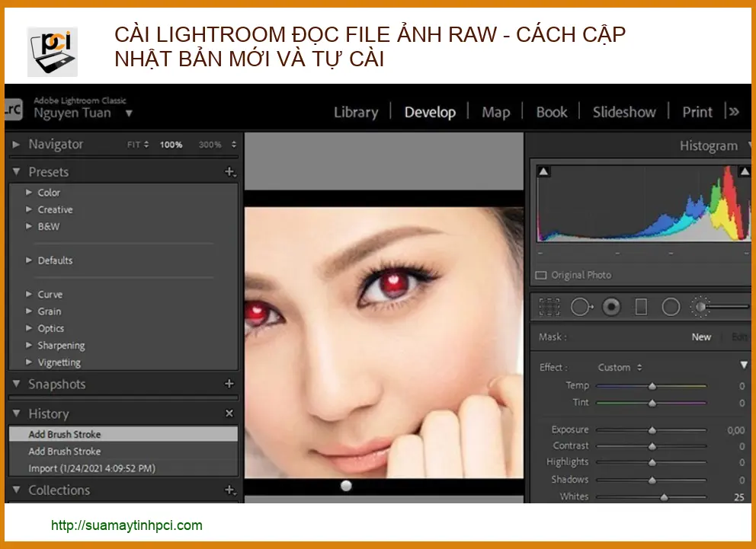Set Navigator zoom to 100%
This screenshot has height=549, width=756.
point(171,145)
